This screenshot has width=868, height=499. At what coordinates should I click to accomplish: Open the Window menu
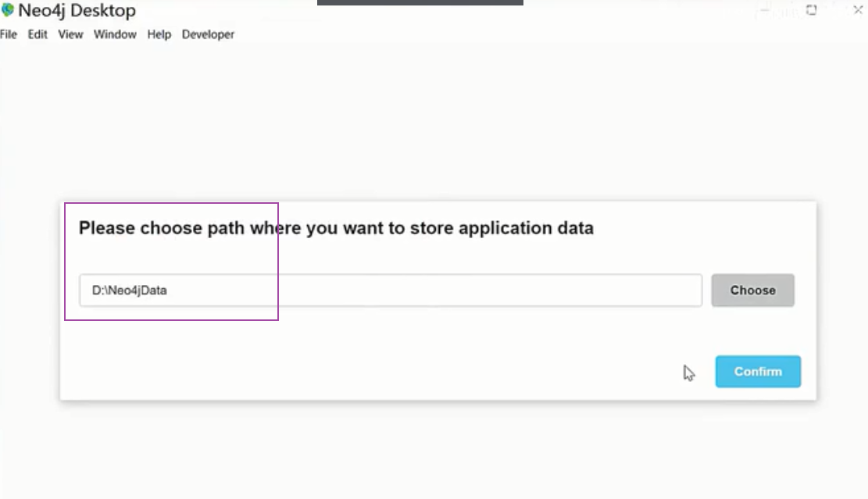pyautogui.click(x=114, y=34)
